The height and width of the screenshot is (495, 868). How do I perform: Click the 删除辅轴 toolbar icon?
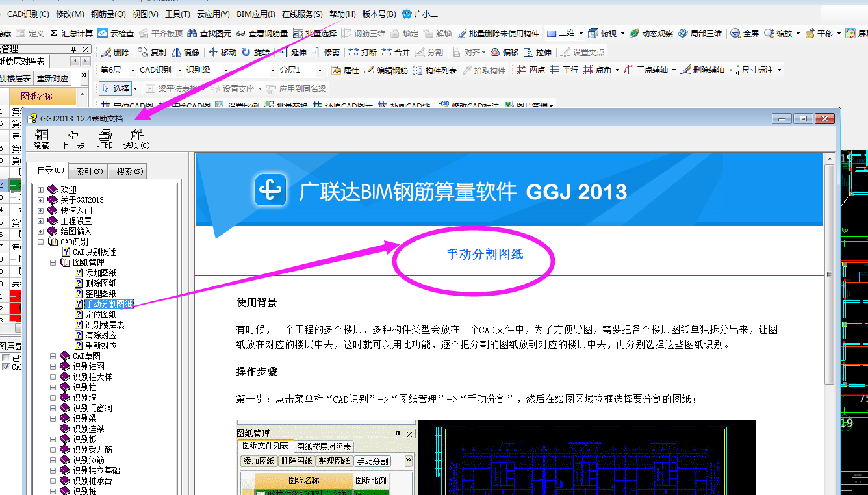[685, 70]
